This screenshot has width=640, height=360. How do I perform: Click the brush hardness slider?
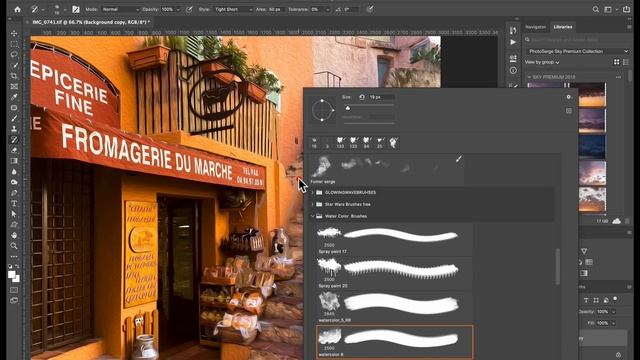[368, 123]
